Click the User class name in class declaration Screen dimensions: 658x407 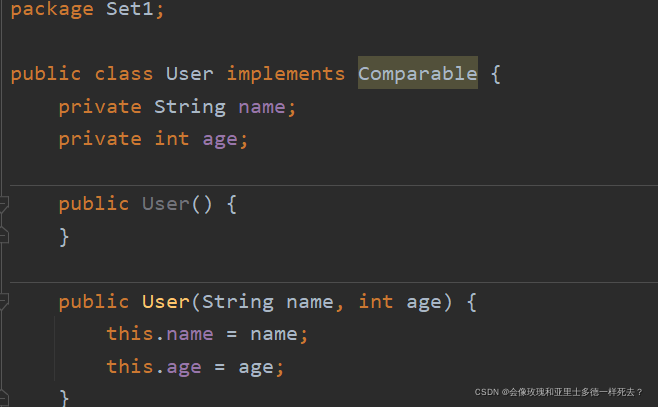pos(190,74)
